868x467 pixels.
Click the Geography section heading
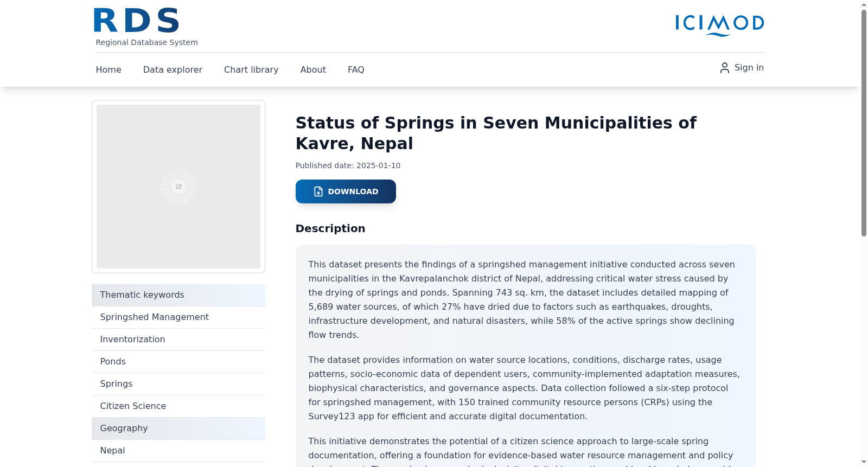point(178,428)
